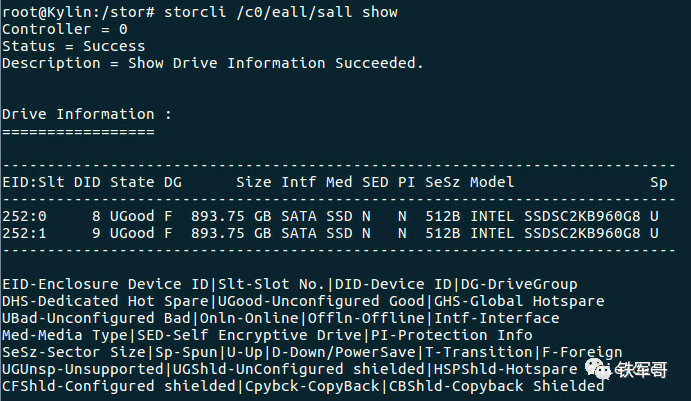Click the storcli /c0/eall/sall show command
The width and height of the screenshot is (691, 401).
281,12
